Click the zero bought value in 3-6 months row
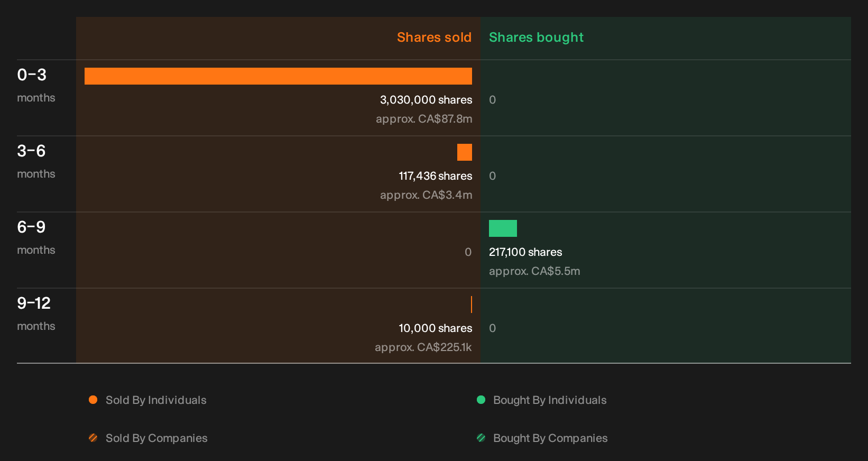This screenshot has width=868, height=461. click(492, 176)
